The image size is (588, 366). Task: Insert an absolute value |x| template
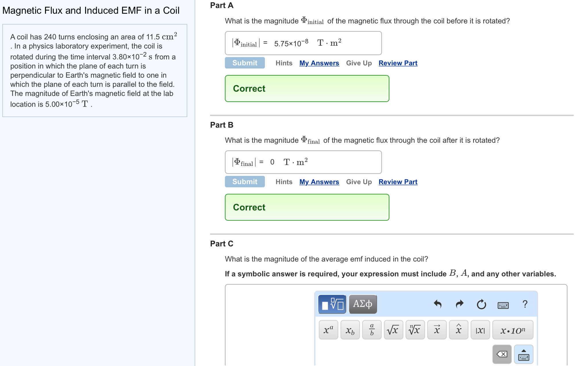(480, 330)
